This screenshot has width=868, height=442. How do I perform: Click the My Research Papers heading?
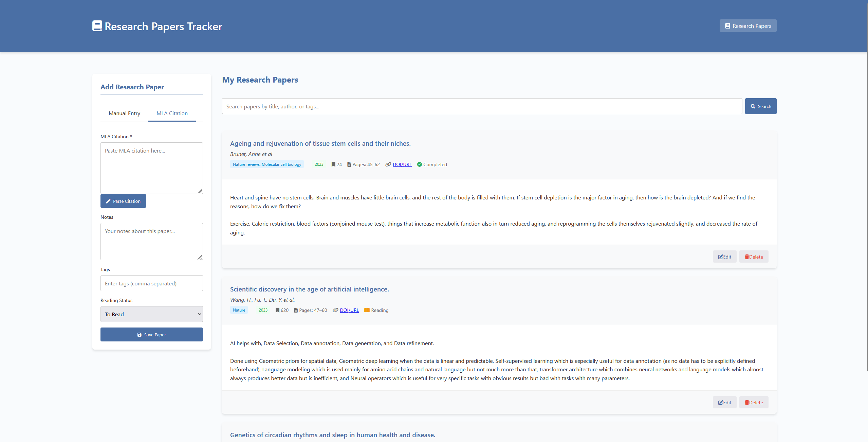(260, 80)
